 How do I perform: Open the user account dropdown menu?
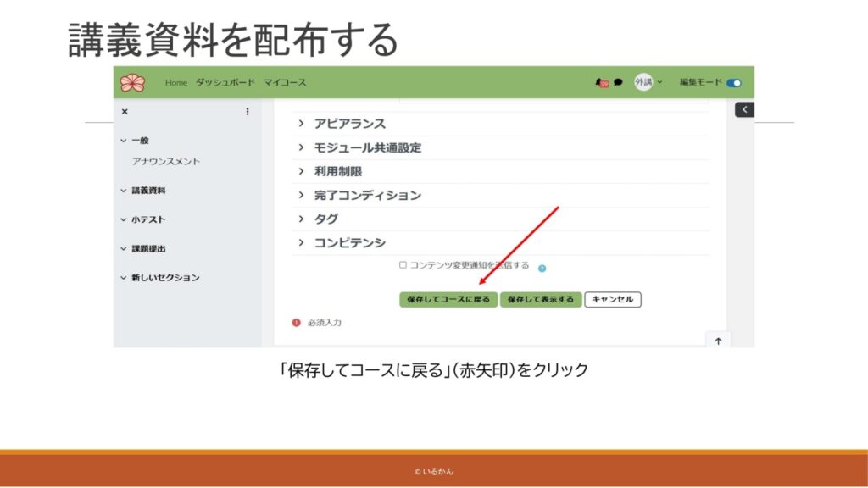click(x=648, y=82)
